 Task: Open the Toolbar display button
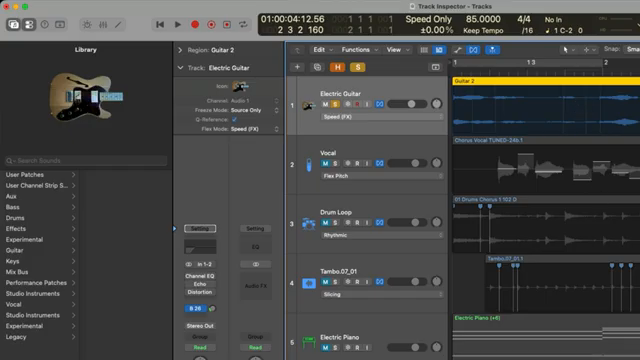60,24
